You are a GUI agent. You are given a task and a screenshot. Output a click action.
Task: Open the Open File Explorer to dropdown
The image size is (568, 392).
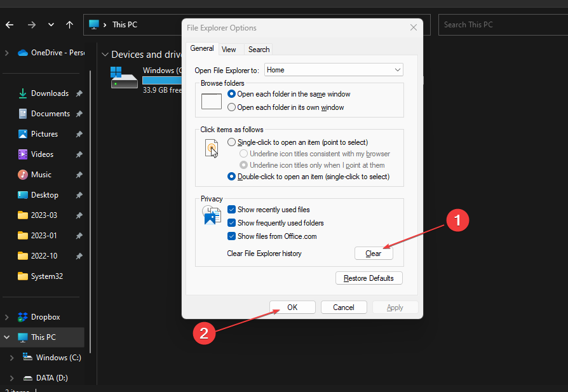pos(334,70)
